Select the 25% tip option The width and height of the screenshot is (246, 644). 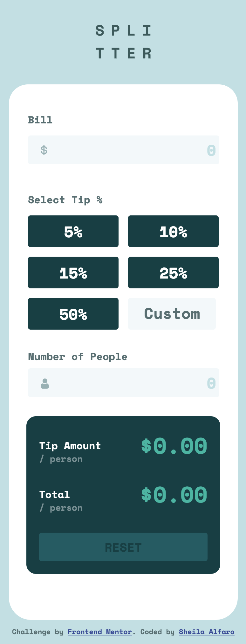pos(173,272)
